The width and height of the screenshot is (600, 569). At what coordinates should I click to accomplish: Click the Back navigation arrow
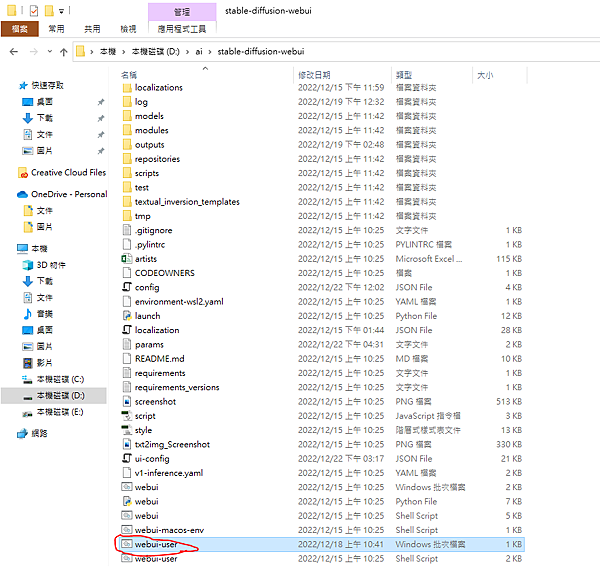click(14, 52)
